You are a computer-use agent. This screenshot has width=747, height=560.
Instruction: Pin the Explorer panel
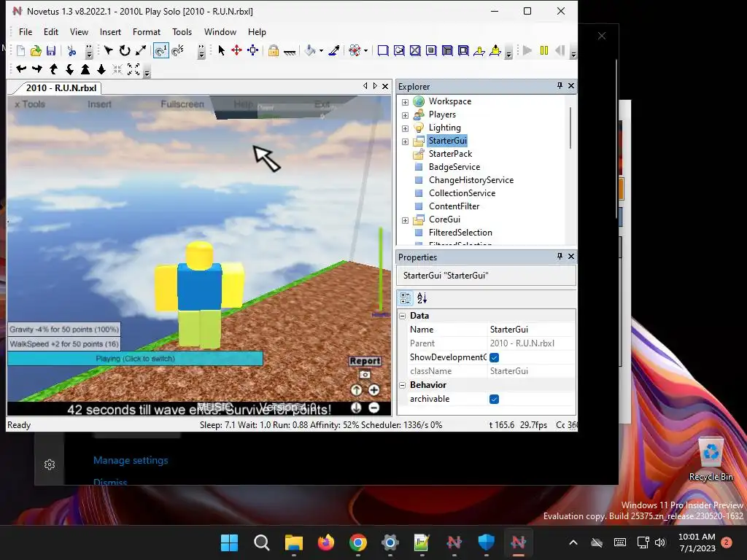pos(560,86)
